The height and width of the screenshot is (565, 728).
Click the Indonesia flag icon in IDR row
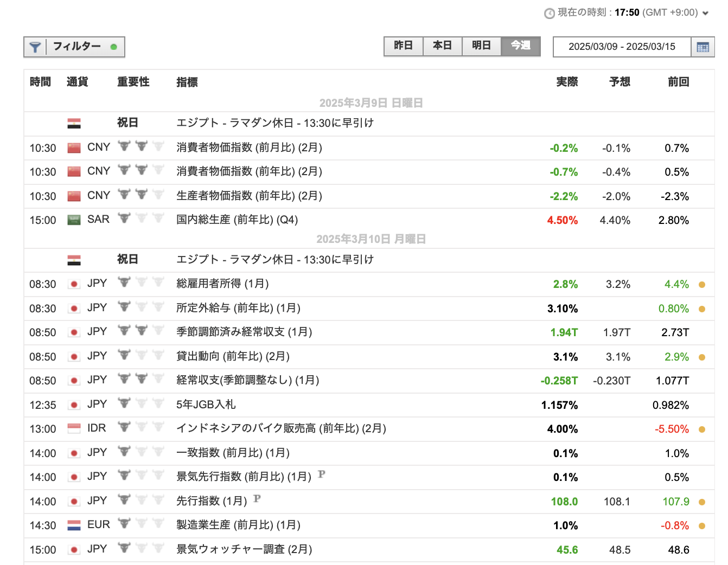coord(74,428)
